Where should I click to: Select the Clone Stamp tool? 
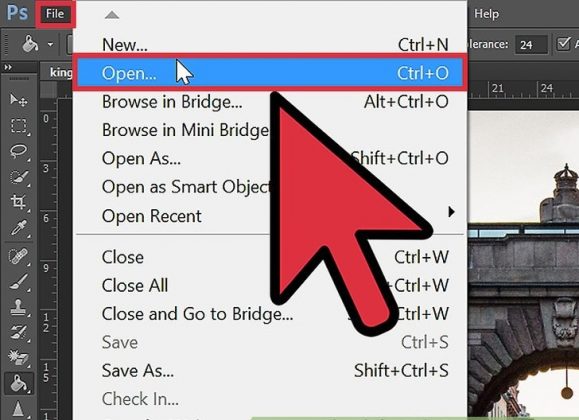pos(18,307)
